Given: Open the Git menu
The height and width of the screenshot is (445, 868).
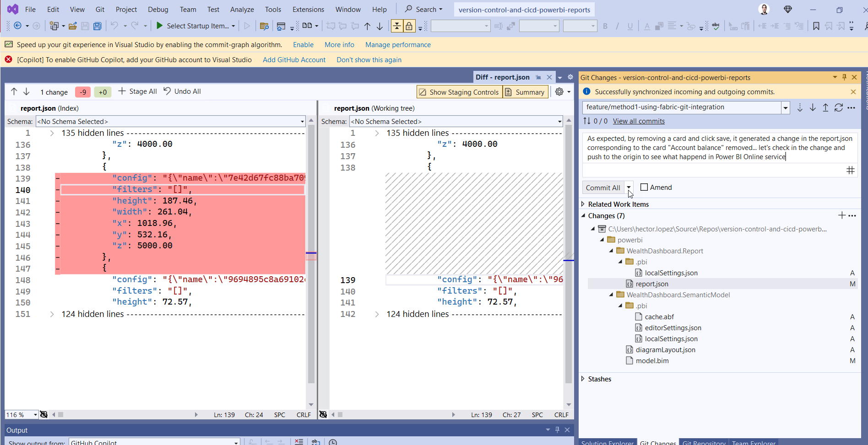Looking at the screenshot, I should pyautogui.click(x=100, y=9).
